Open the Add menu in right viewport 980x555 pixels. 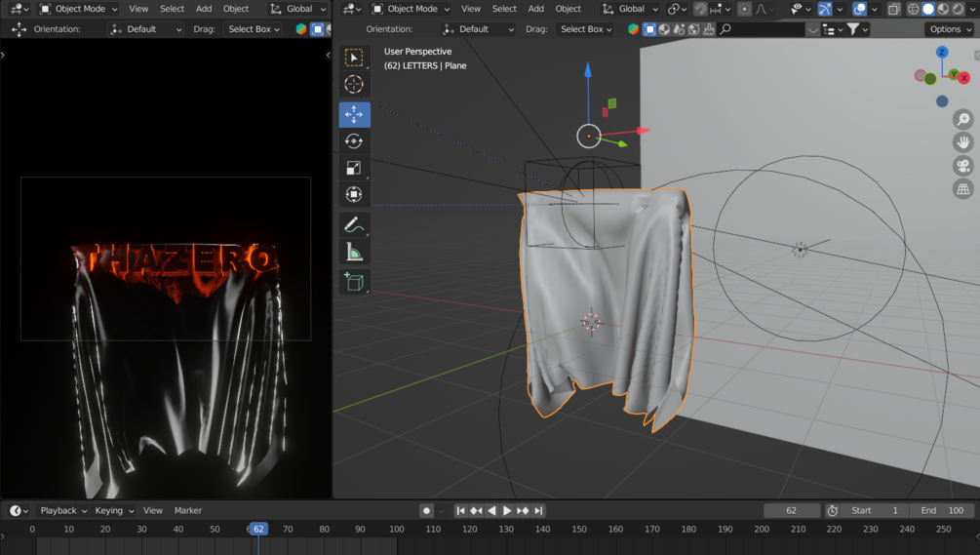[535, 9]
